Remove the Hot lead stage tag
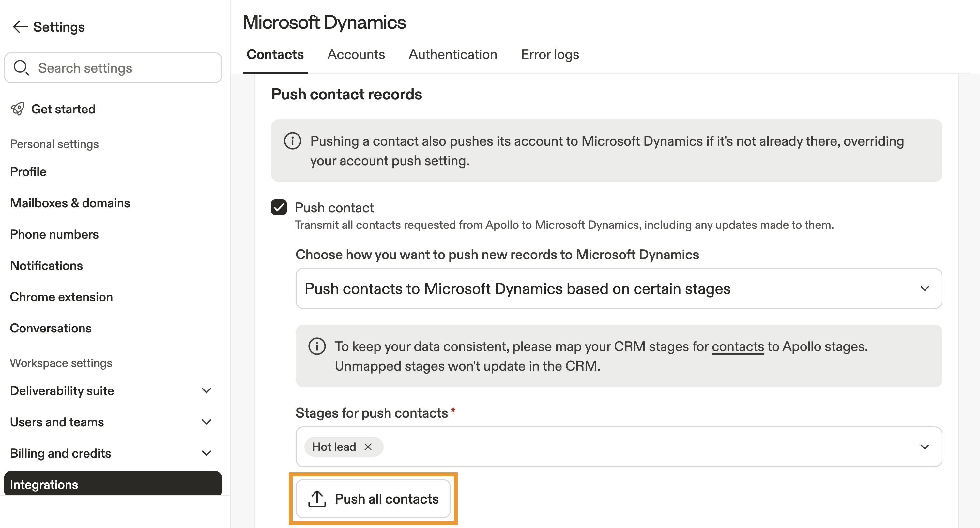This screenshot has width=980, height=528. point(367,447)
